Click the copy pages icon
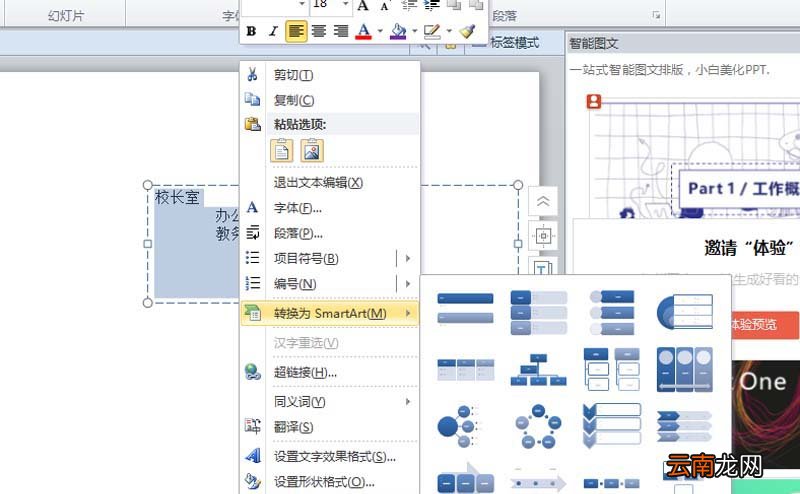Screen dimensions: 800x494 tap(253, 99)
